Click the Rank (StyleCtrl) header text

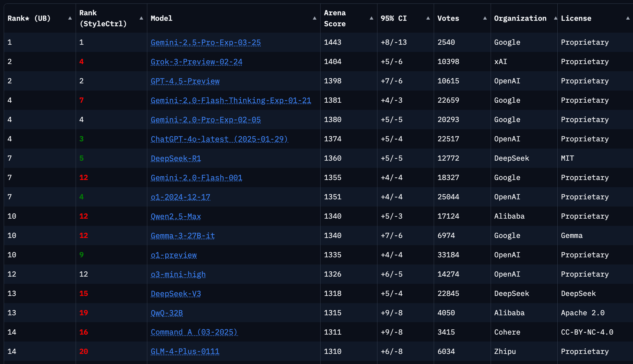coord(103,18)
